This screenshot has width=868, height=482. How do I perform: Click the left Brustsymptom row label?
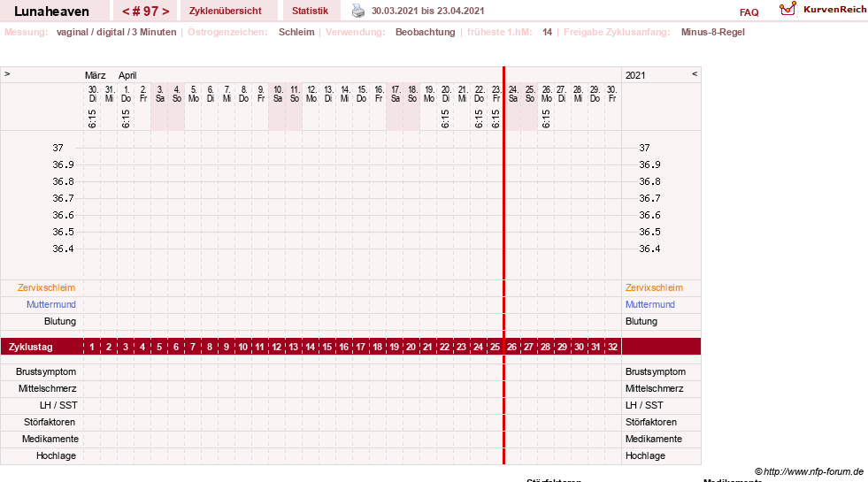46,371
